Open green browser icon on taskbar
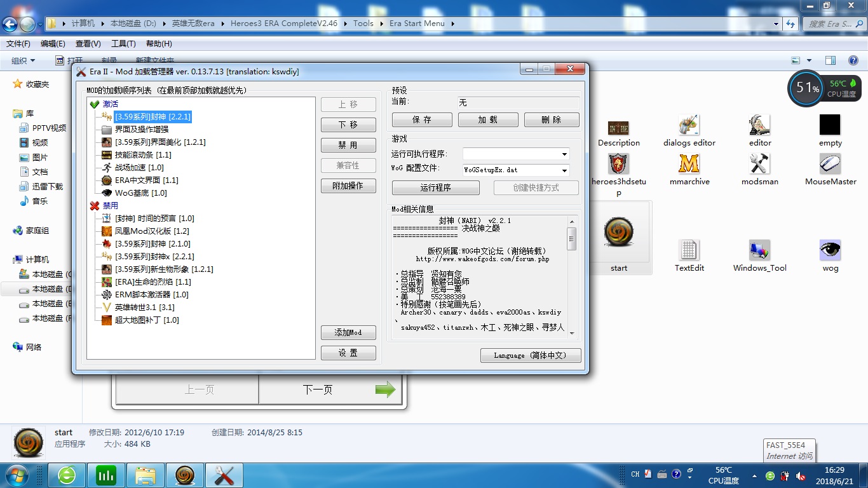This screenshot has height=488, width=868. 66,475
